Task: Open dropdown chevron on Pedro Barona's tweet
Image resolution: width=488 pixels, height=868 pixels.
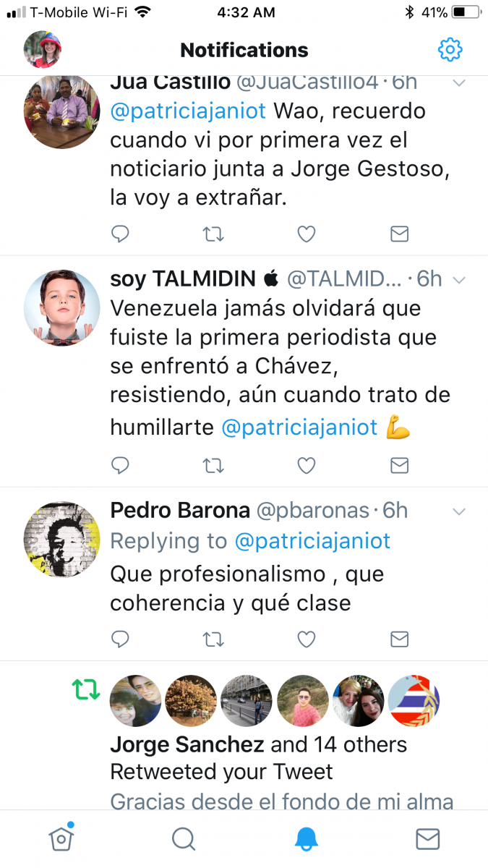Action: tap(458, 511)
